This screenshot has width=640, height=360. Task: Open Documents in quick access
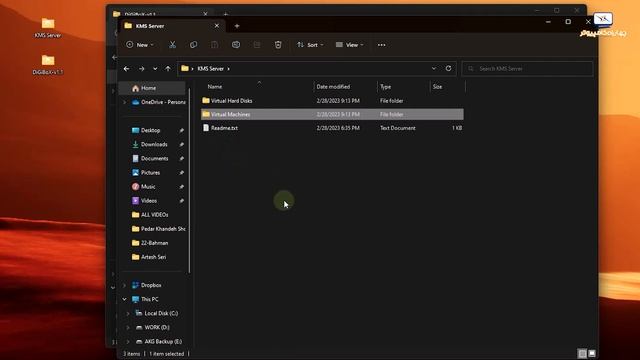point(150,158)
